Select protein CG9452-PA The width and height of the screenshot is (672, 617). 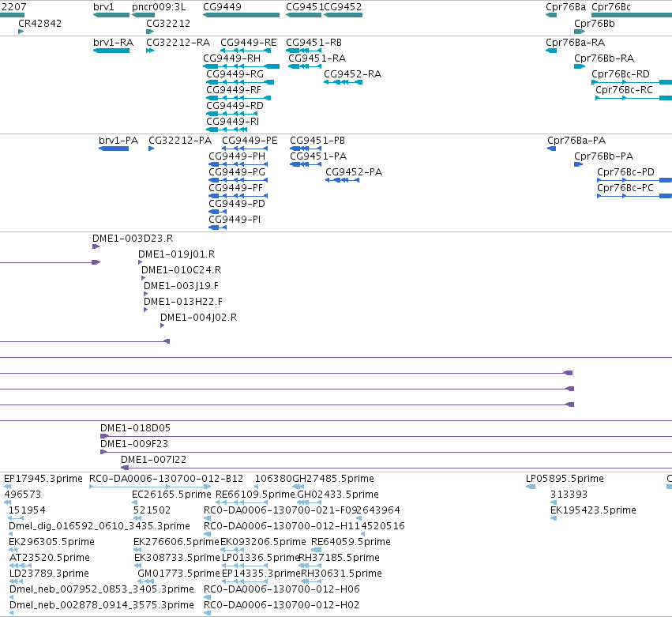click(354, 172)
